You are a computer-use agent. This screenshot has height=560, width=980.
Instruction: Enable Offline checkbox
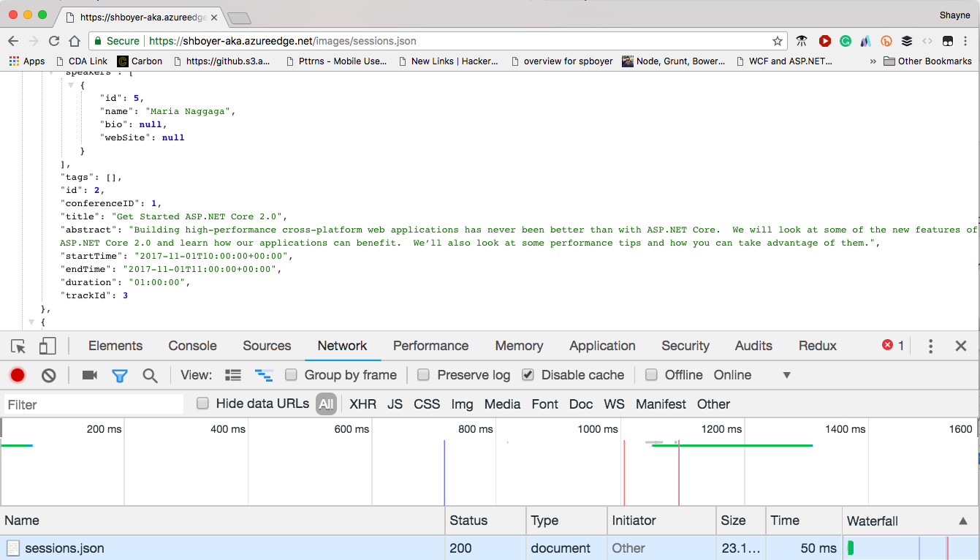[x=651, y=374]
